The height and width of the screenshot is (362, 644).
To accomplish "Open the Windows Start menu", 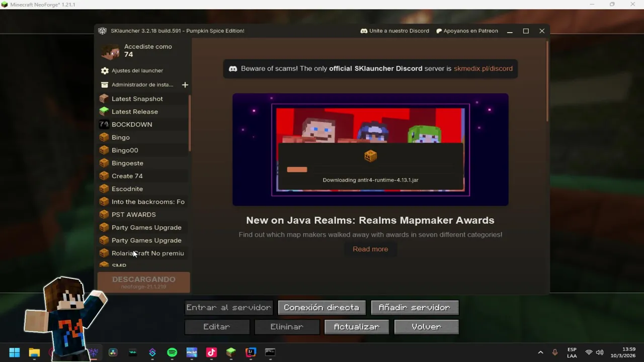I will [x=15, y=352].
